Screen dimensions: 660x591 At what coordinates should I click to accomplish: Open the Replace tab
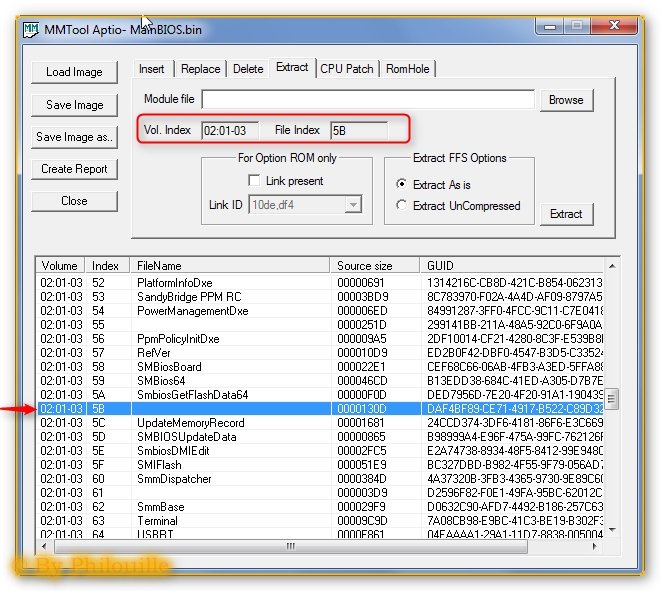tap(200, 69)
